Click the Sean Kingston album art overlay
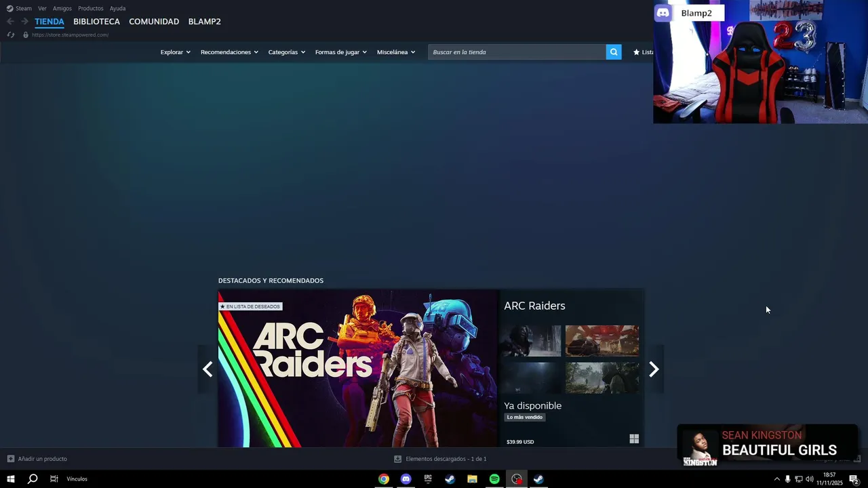 coord(700,447)
